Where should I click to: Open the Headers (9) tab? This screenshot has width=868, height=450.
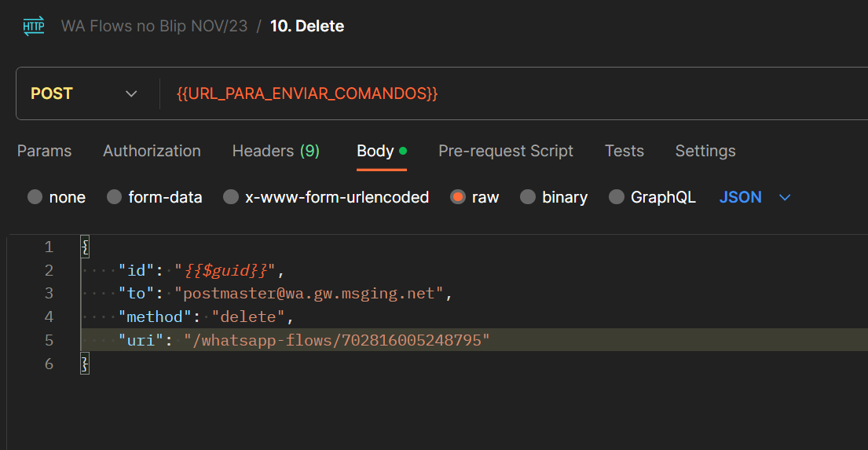[276, 151]
